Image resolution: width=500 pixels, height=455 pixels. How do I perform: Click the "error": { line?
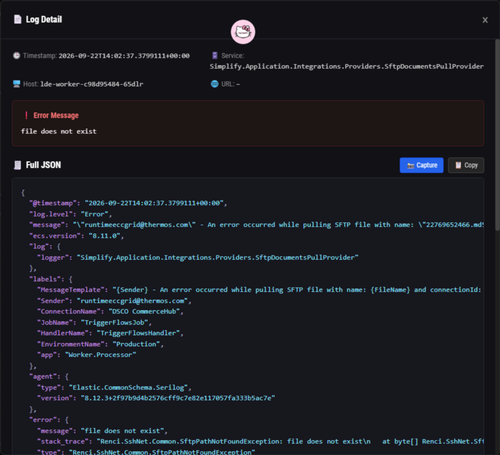(49, 420)
